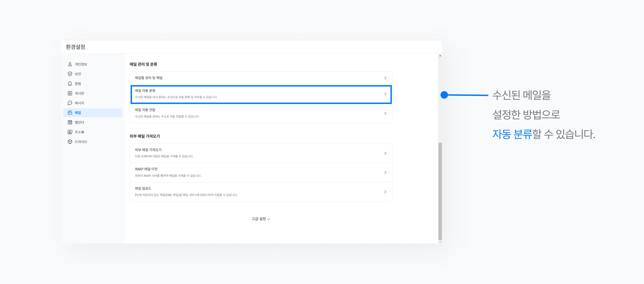The image size is (644, 284).
Task: Open the 메일 업로드 row
Action: click(x=261, y=192)
